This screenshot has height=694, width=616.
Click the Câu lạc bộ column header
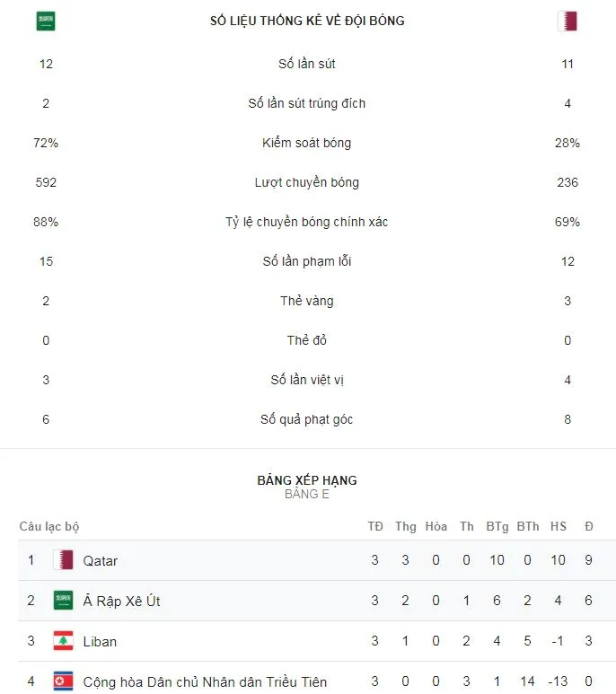[x=49, y=526]
